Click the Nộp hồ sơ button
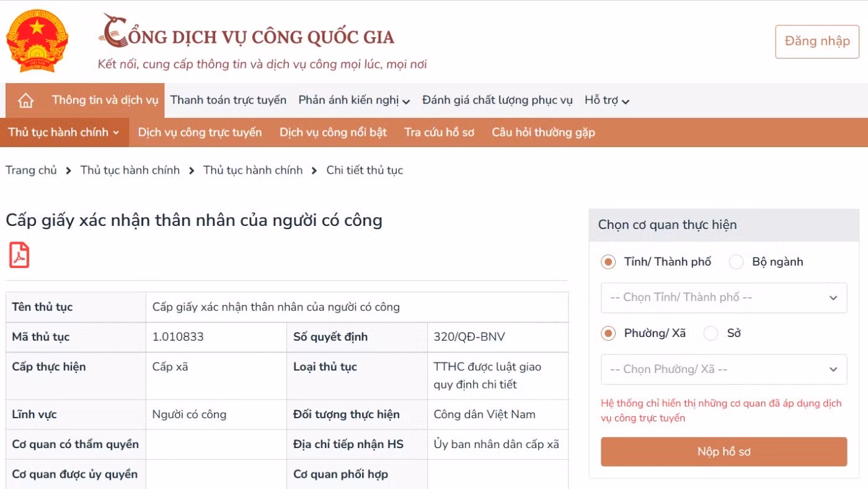Screen dimensions: 868x489 [x=724, y=452]
